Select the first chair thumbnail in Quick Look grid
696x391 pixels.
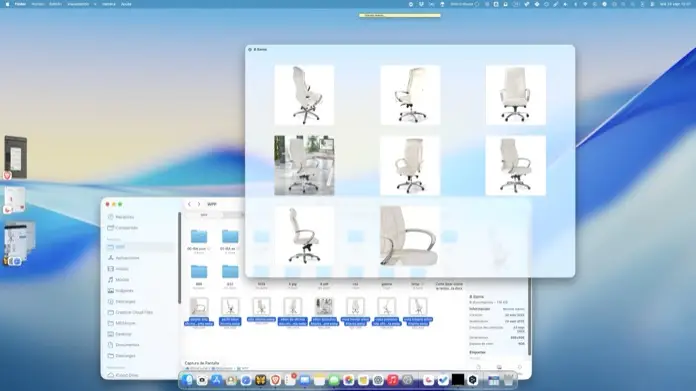[304, 95]
